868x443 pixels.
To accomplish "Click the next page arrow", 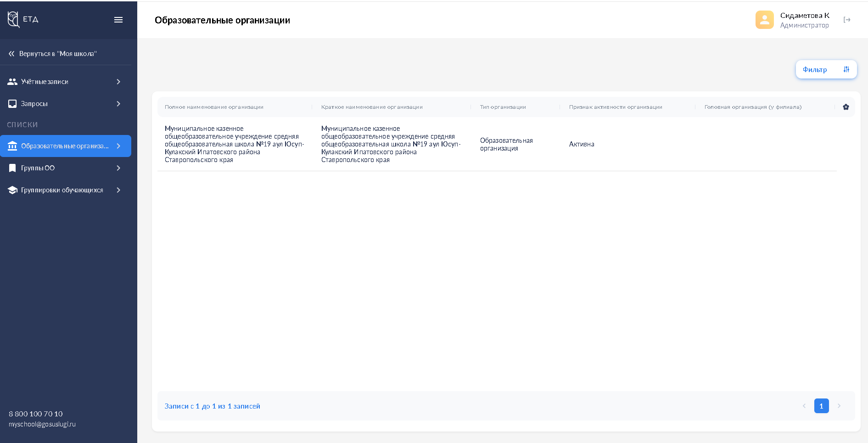I will coord(839,406).
